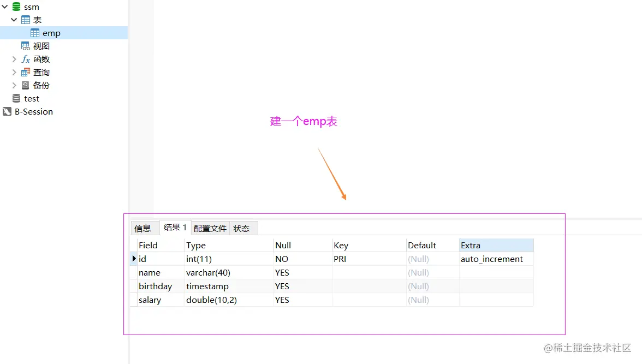Click the grey test database icon
This screenshot has height=364, width=642.
point(16,98)
